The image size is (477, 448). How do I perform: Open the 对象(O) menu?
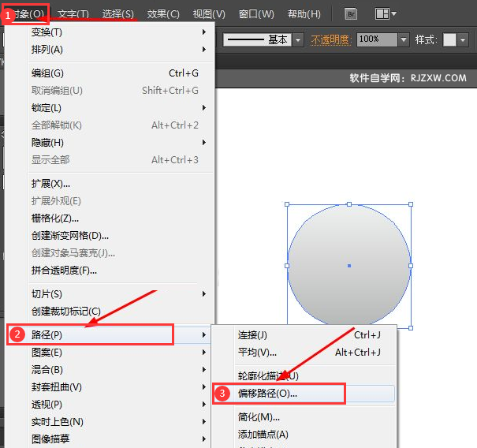tap(27, 13)
